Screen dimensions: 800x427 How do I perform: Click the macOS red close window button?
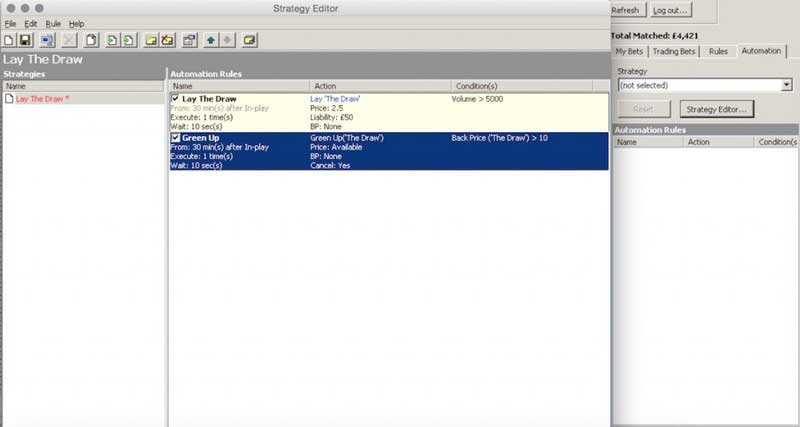tap(11, 9)
